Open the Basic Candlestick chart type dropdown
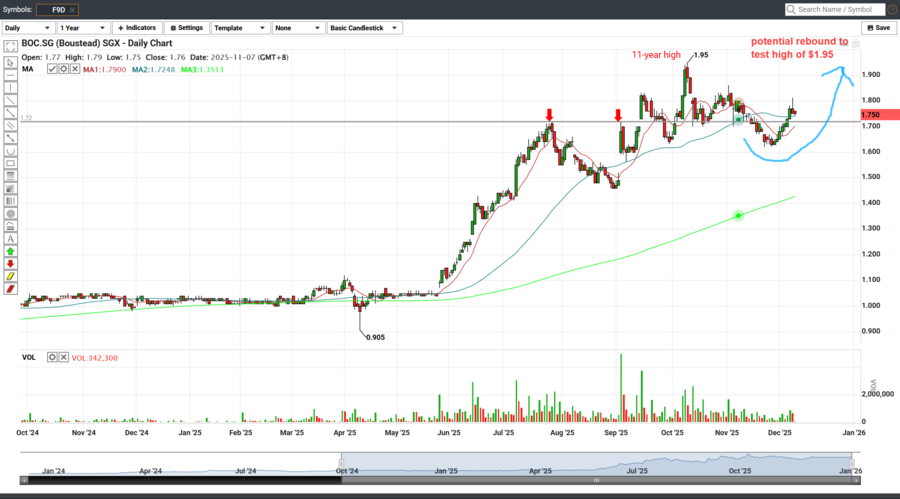The height and width of the screenshot is (499, 900). click(x=363, y=28)
